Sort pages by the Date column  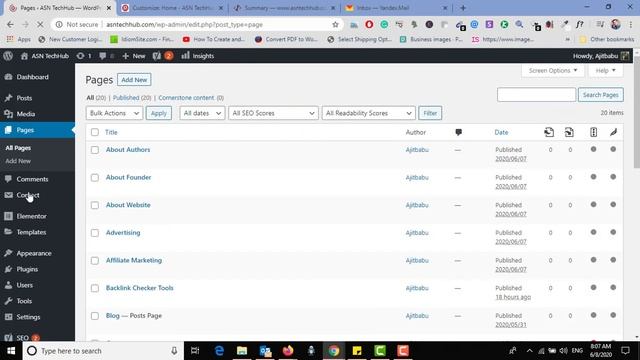click(x=501, y=132)
